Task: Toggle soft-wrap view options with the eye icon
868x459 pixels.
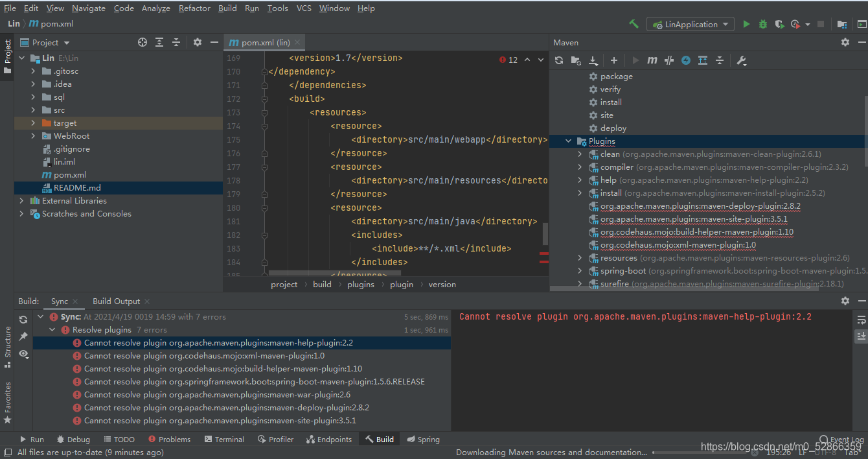Action: coord(23,355)
